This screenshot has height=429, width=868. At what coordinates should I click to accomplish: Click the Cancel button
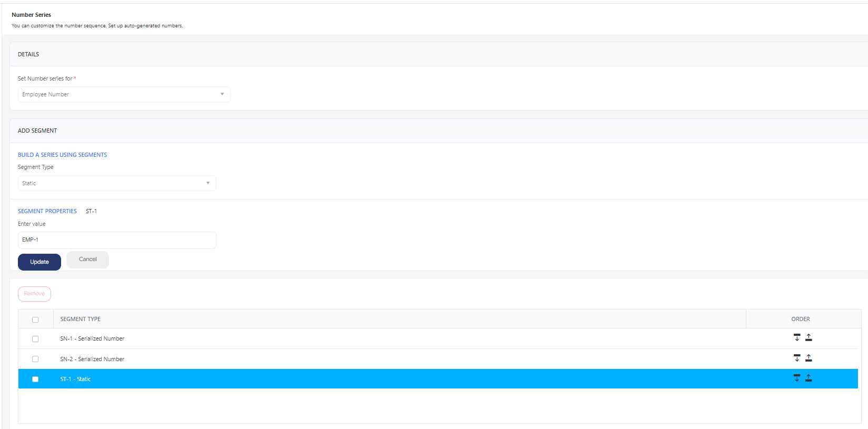[88, 260]
